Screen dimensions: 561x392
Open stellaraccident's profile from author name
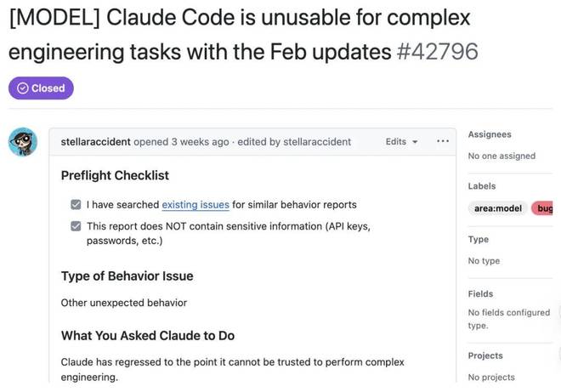[98, 142]
